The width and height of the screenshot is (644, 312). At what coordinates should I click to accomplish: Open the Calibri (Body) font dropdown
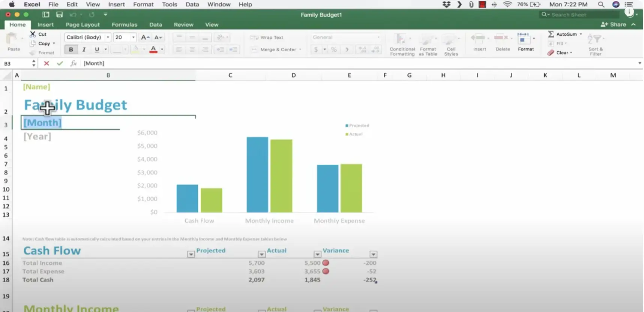pyautogui.click(x=108, y=37)
